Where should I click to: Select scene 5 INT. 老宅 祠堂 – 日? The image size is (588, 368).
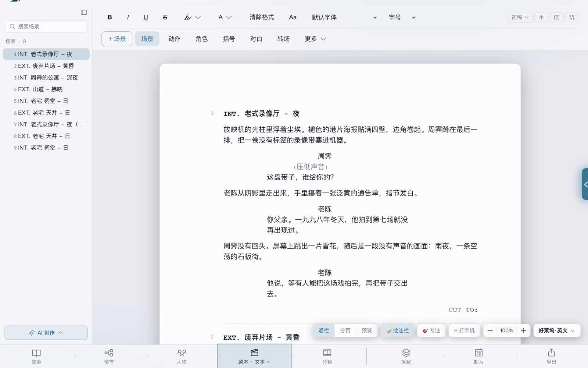[x=46, y=101]
